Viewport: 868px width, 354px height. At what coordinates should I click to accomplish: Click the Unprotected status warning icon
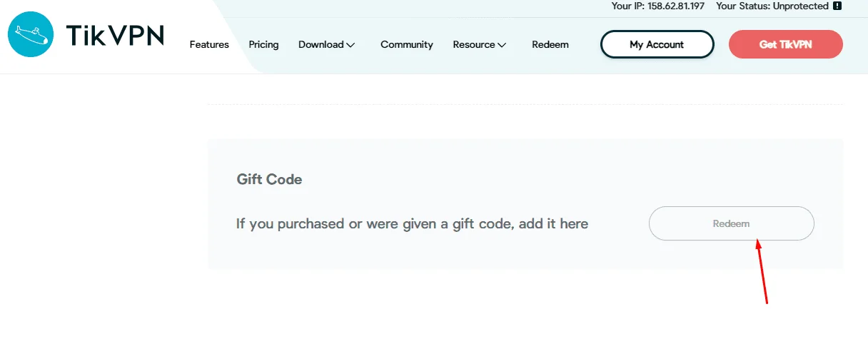click(x=837, y=6)
